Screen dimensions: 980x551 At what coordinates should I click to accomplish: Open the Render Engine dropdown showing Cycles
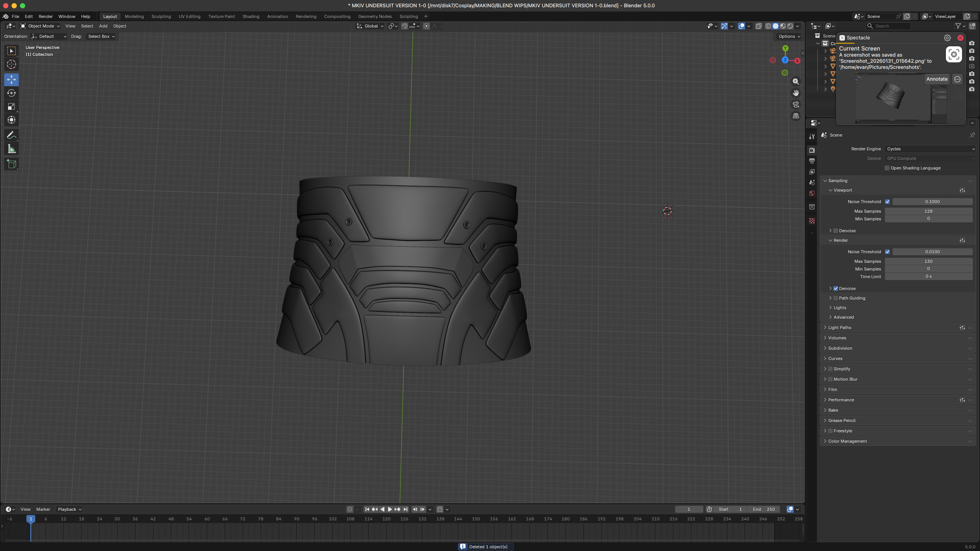point(930,149)
